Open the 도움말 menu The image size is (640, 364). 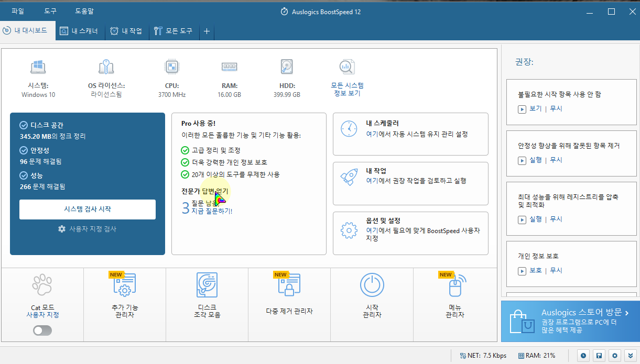coord(84,11)
